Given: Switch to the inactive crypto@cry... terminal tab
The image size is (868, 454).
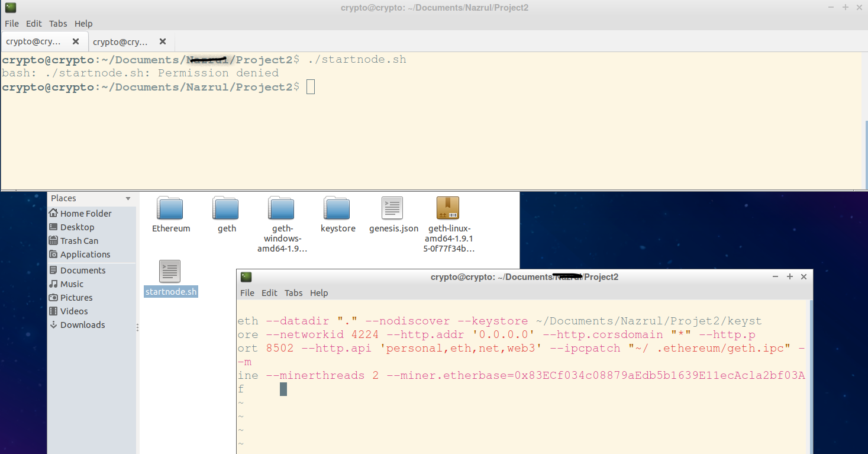Looking at the screenshot, I should [131, 41].
